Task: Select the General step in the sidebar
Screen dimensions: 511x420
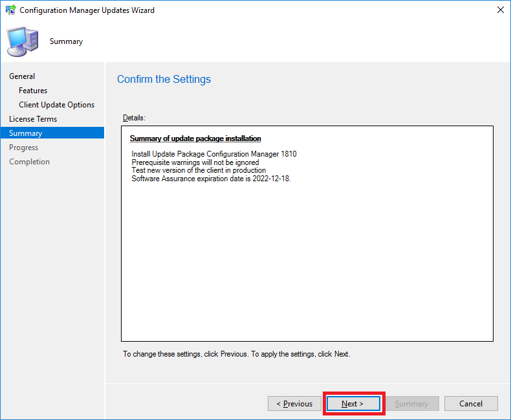Action: (22, 76)
